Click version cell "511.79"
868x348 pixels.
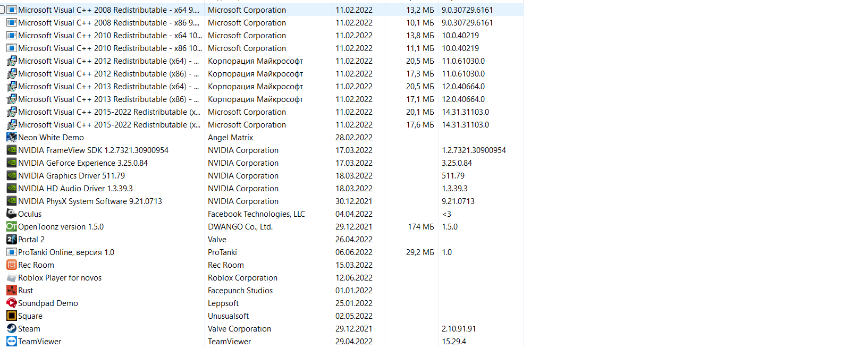pos(453,176)
